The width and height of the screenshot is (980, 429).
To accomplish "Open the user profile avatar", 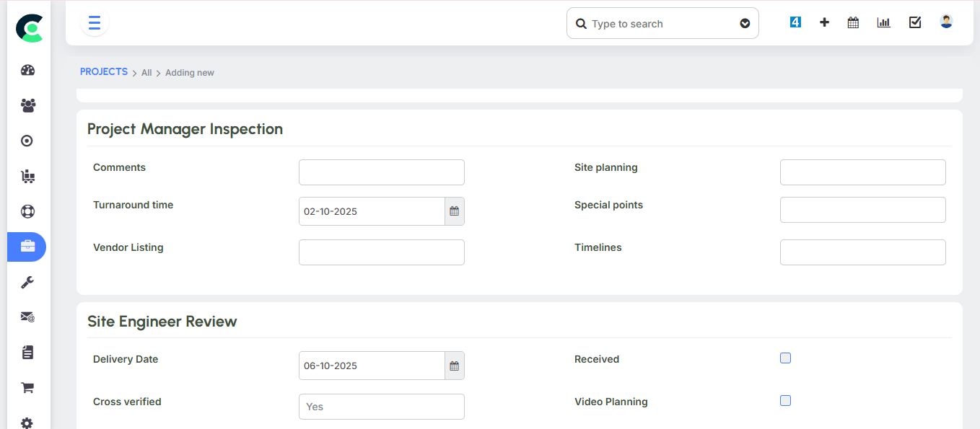I will tap(945, 22).
